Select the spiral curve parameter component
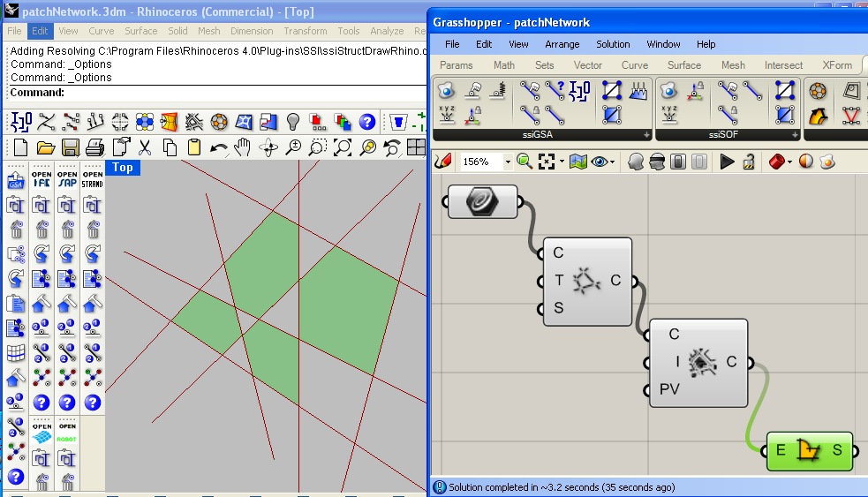This screenshot has height=497, width=868. [x=482, y=201]
